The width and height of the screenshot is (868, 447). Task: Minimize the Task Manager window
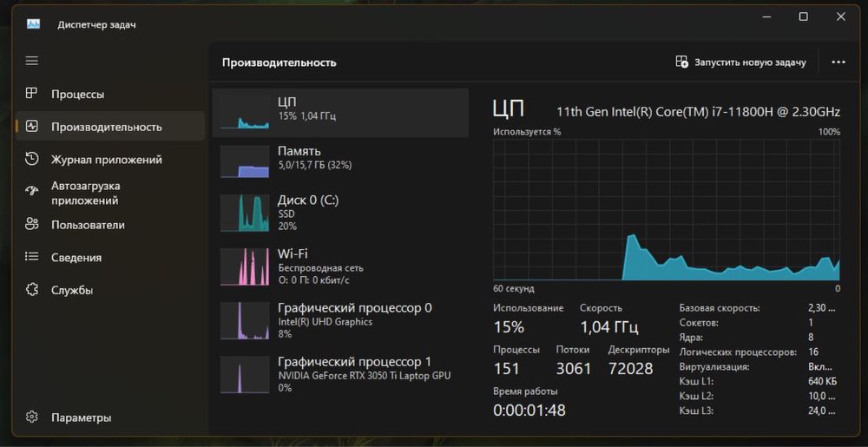[766, 16]
